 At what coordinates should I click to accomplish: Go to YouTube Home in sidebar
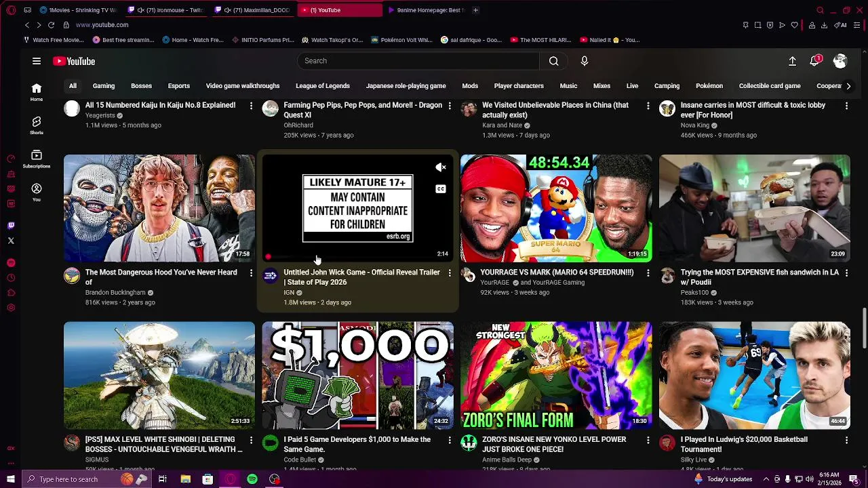pos(37,92)
